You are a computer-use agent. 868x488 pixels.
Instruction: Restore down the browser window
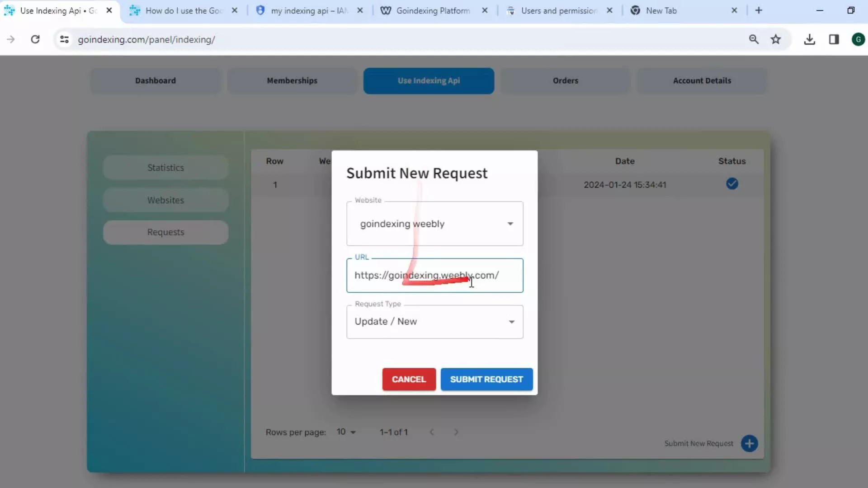click(851, 10)
